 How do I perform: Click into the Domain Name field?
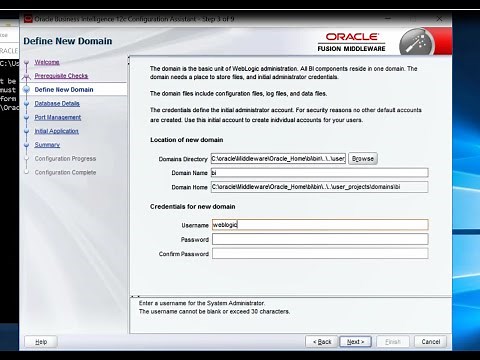(320, 173)
